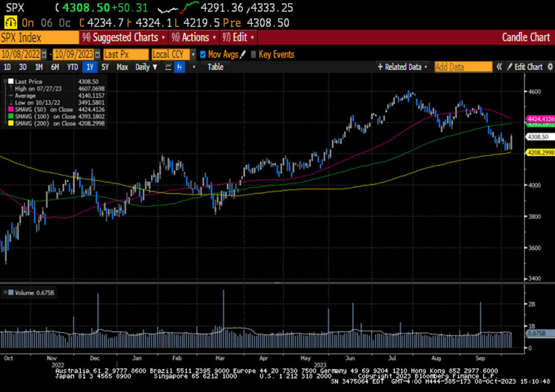Select the candle chart style icon
Viewport: 555px width, 392px height.
pos(179,67)
